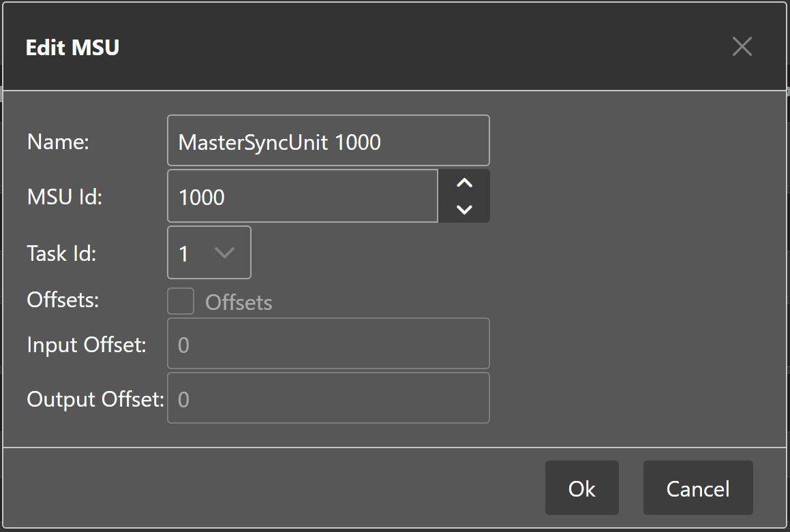
Task: Click the Name: label
Action: [59, 142]
